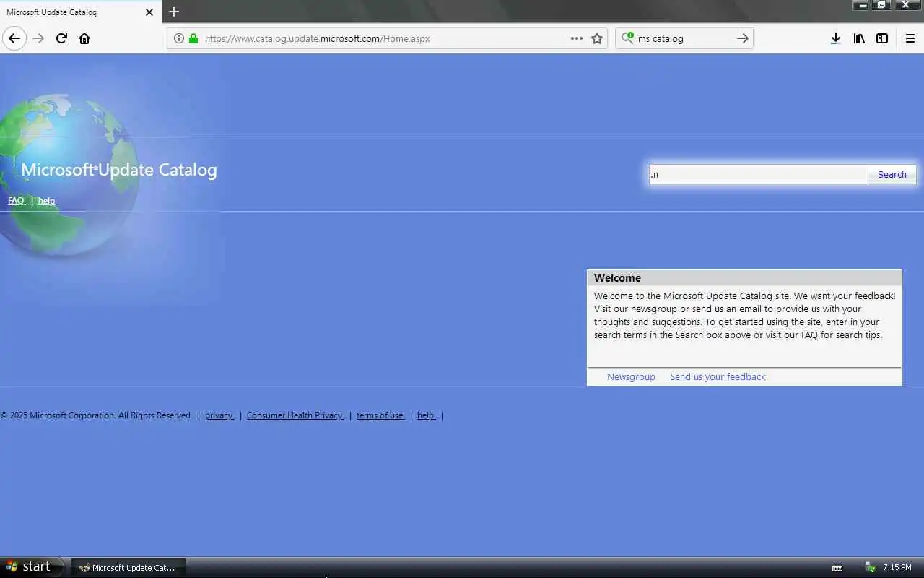The image size is (924, 578).
Task: Click the catalog Search button
Action: (892, 174)
